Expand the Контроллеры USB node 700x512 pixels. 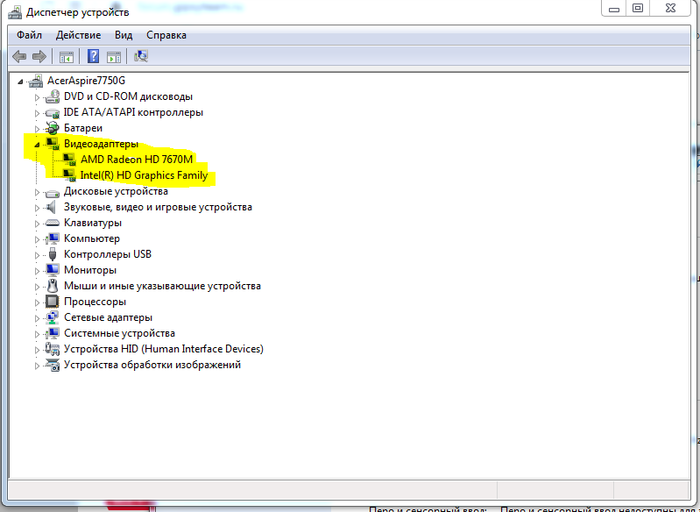tap(38, 255)
